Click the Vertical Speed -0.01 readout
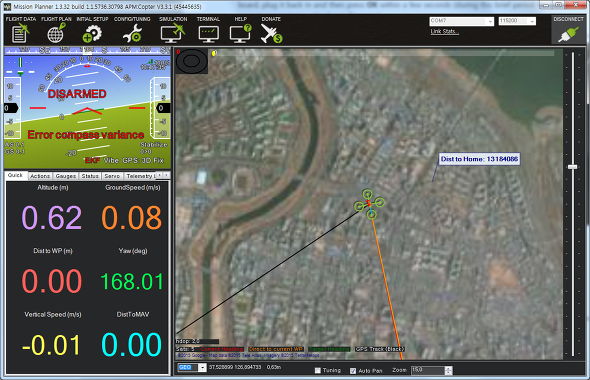The width and height of the screenshot is (590, 380). click(x=52, y=345)
